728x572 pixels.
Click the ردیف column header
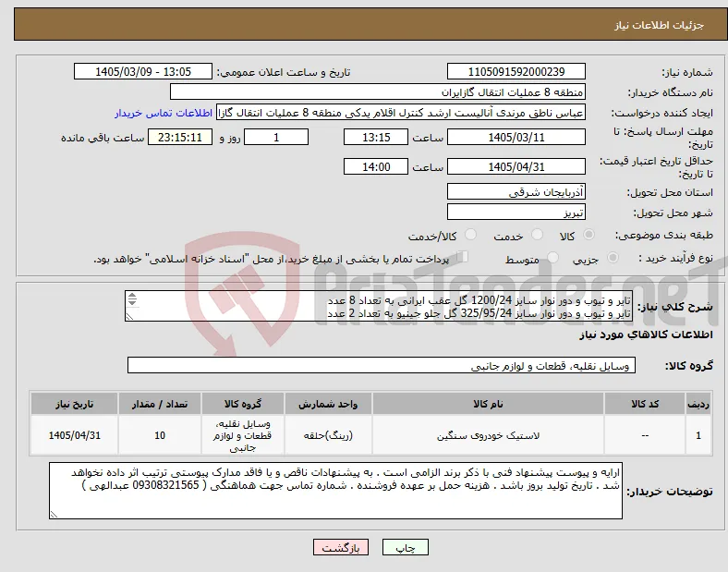point(698,404)
